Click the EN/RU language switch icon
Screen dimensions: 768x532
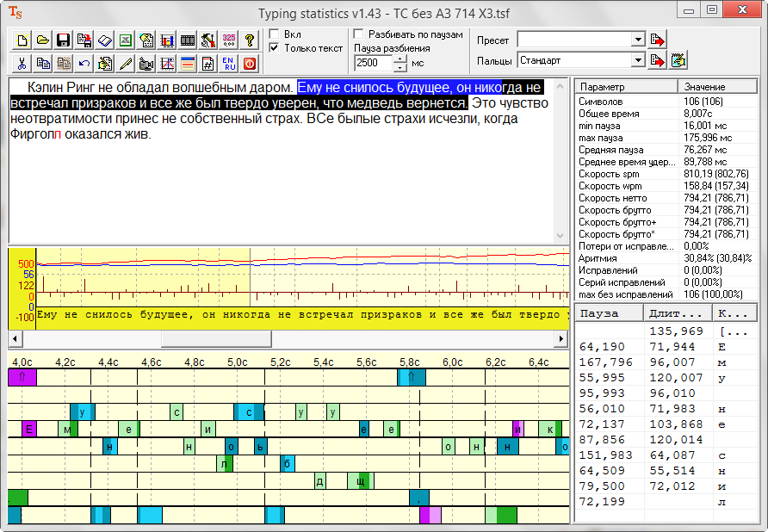pyautogui.click(x=229, y=63)
